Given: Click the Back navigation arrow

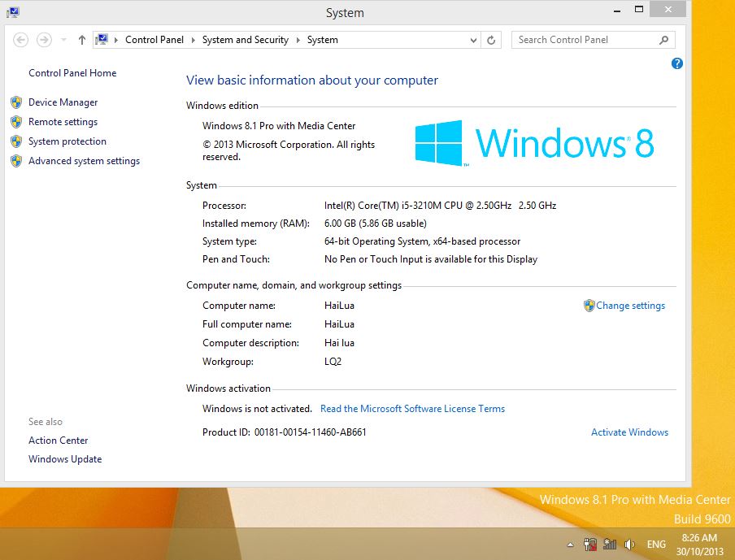Looking at the screenshot, I should click(20, 40).
